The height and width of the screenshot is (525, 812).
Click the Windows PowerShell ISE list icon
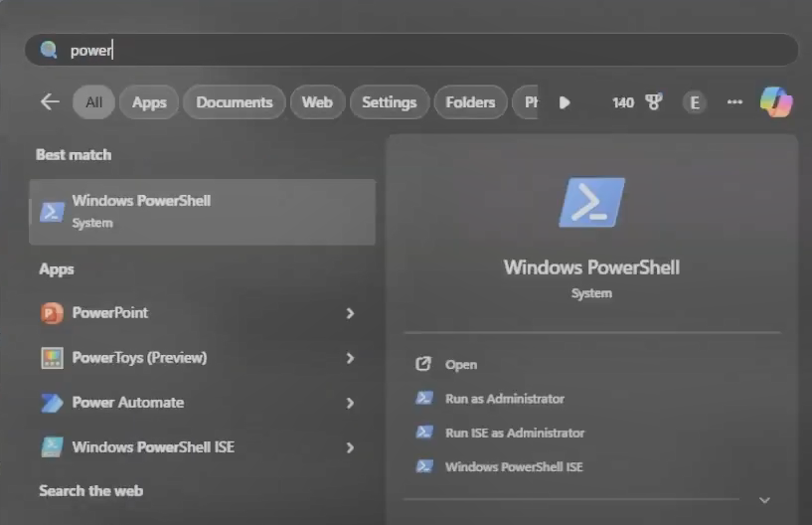(x=52, y=446)
